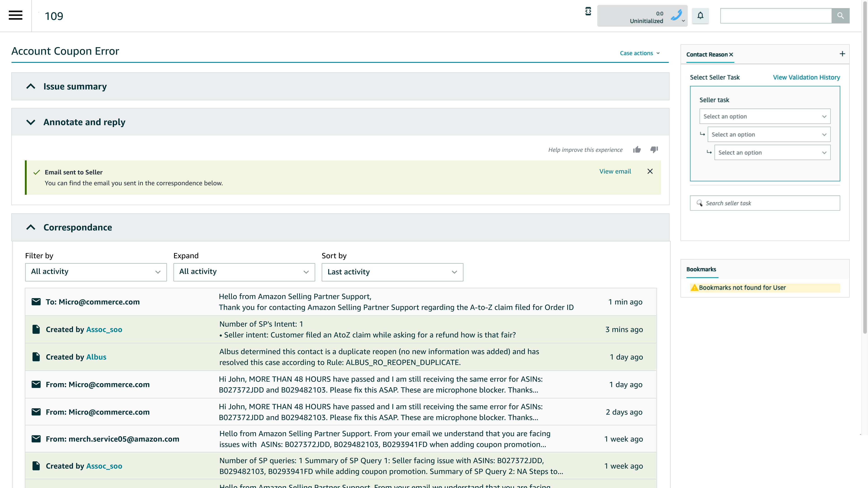Expand the Annotate and reply section
Screen dimensions: 868x488
pos(31,122)
